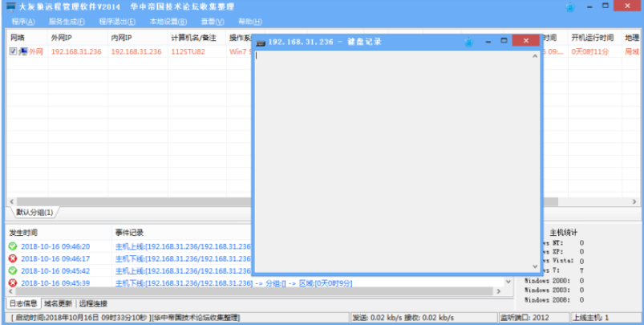The width and height of the screenshot is (644, 325).
Task: Click the 启动时间 status bar entry
Action: [177, 318]
